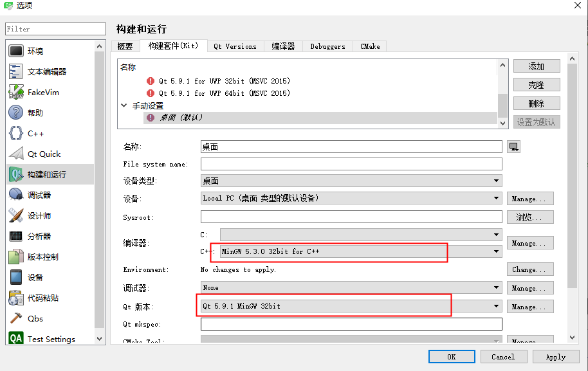The width and height of the screenshot is (588, 371).
Task: Switch to the 概要 tab
Action: coord(125,46)
